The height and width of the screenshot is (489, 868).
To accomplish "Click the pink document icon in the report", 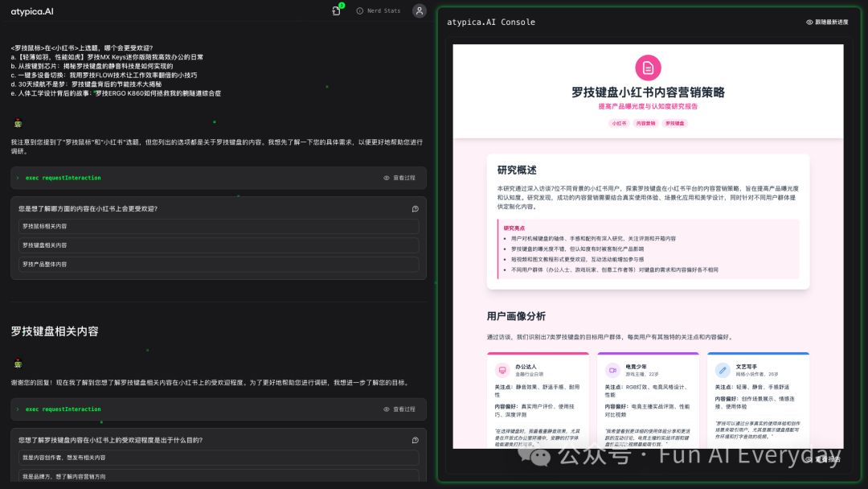I will 648,68.
